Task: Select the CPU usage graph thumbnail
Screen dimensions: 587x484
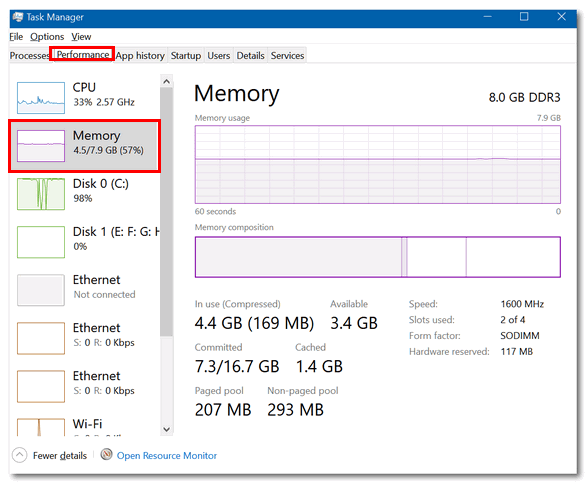Action: pyautogui.click(x=41, y=98)
